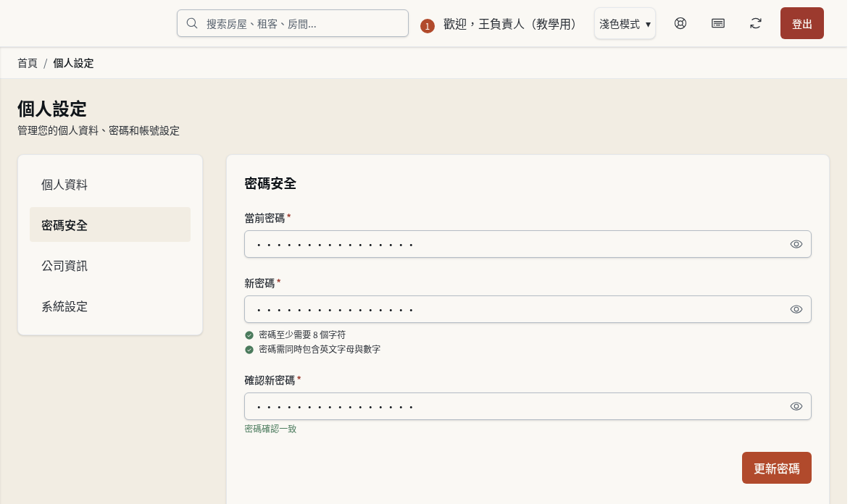Image resolution: width=858 pixels, height=504 pixels.
Task: Click the 密碼至少需要 8 個字符 requirement
Action: click(x=302, y=335)
